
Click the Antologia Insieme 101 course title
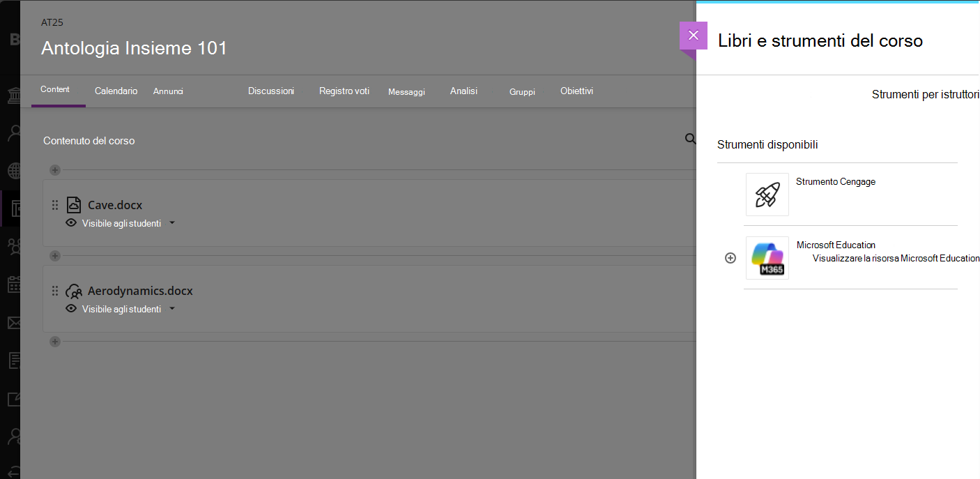[134, 48]
